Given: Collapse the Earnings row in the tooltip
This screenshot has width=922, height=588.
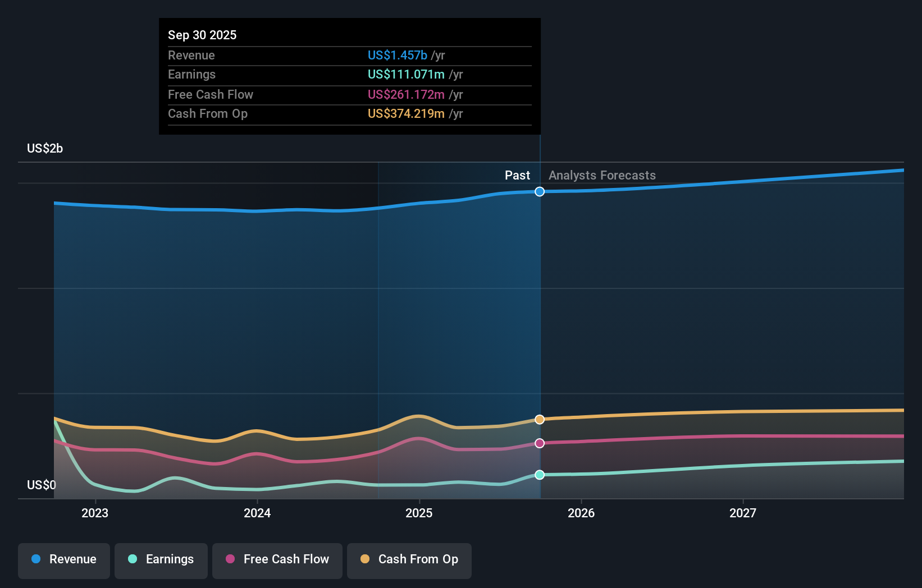Looking at the screenshot, I should [x=191, y=74].
